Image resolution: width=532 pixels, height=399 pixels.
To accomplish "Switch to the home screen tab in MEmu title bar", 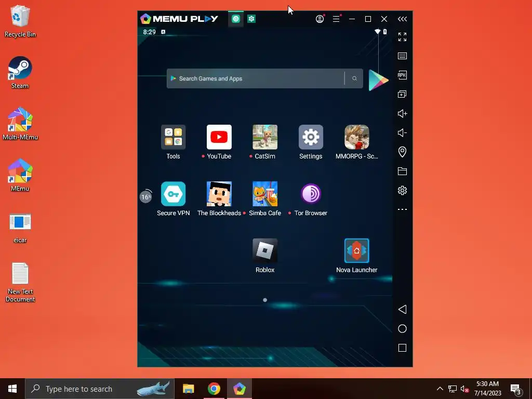I will point(236,19).
